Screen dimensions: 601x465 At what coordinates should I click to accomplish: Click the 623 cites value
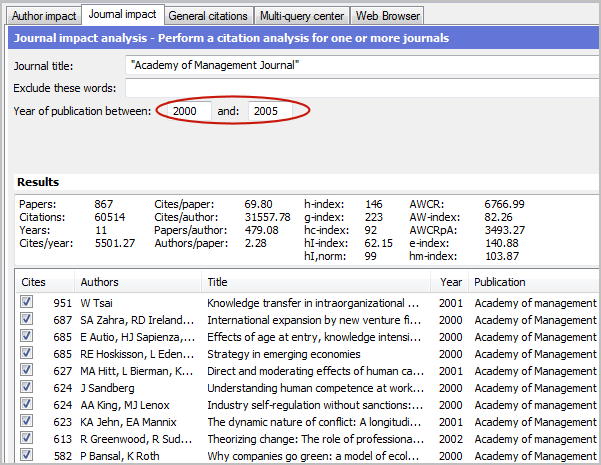(62, 422)
